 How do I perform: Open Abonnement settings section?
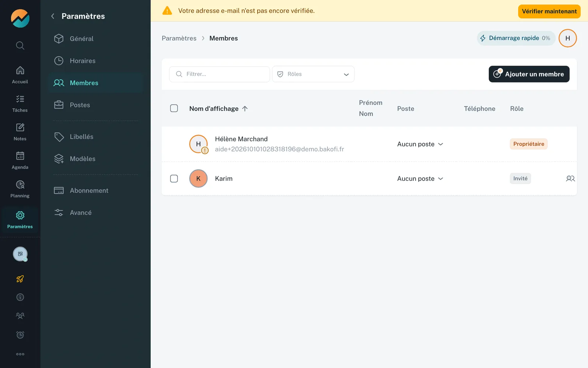96,190
